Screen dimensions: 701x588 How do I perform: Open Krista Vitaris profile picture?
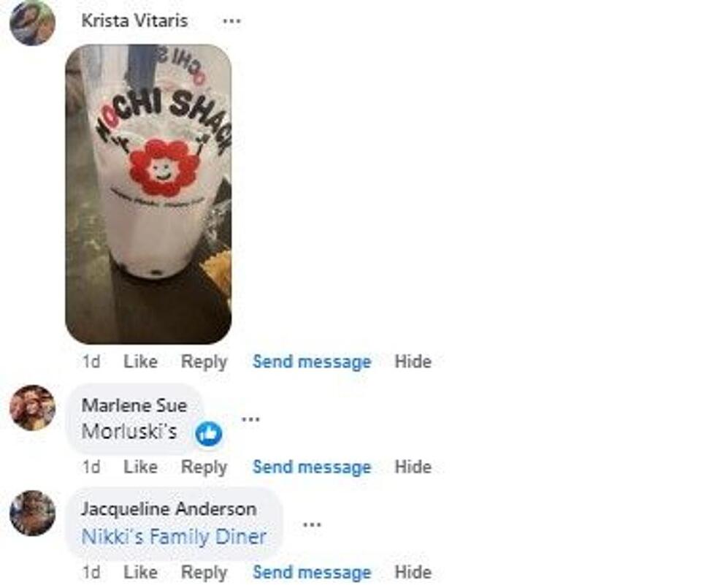click(33, 23)
